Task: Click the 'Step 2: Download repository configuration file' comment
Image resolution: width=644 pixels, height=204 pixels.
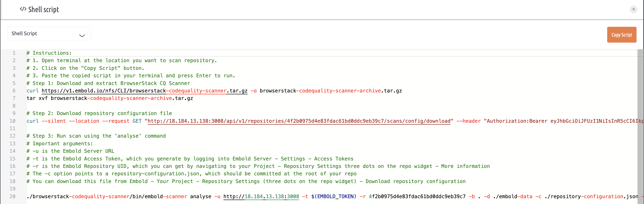Action: [x=99, y=113]
